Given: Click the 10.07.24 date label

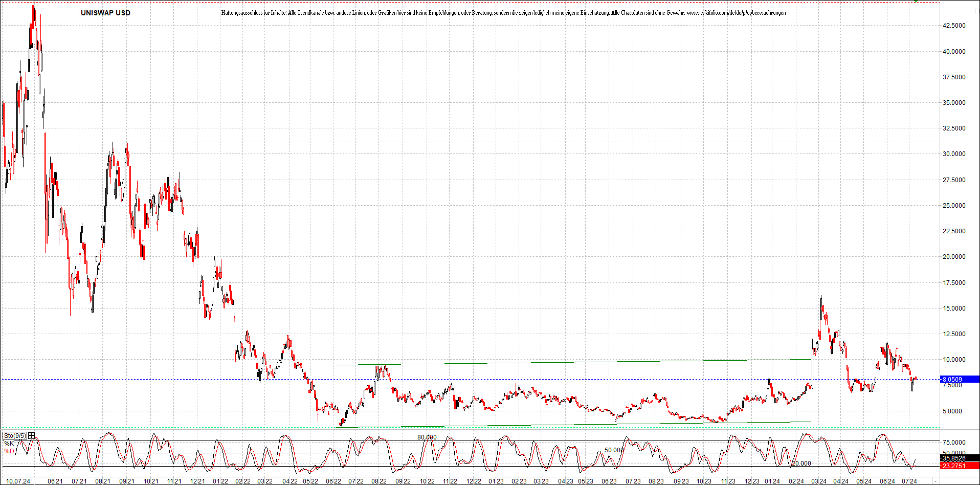Looking at the screenshot, I should (18, 481).
